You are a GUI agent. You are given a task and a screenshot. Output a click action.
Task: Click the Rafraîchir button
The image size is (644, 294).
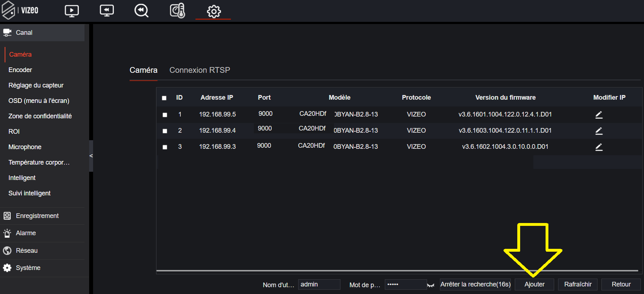point(577,284)
